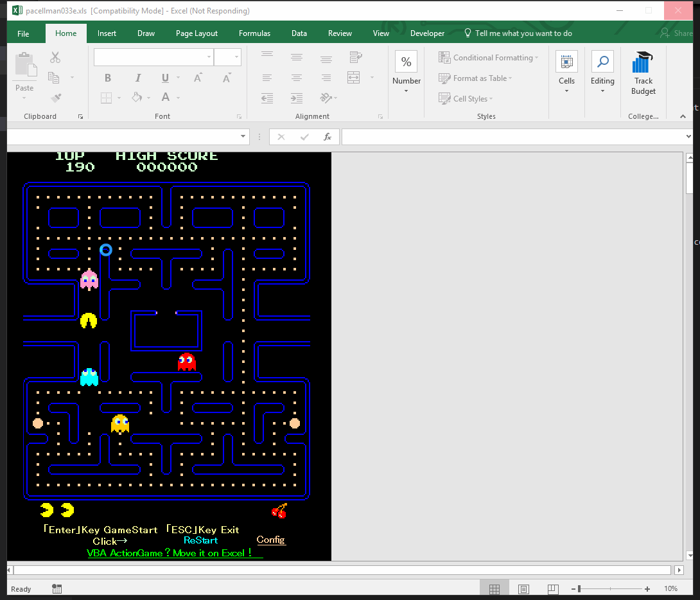The height and width of the screenshot is (600, 700).
Task: Select Page Break Preview view icon
Action: click(553, 589)
